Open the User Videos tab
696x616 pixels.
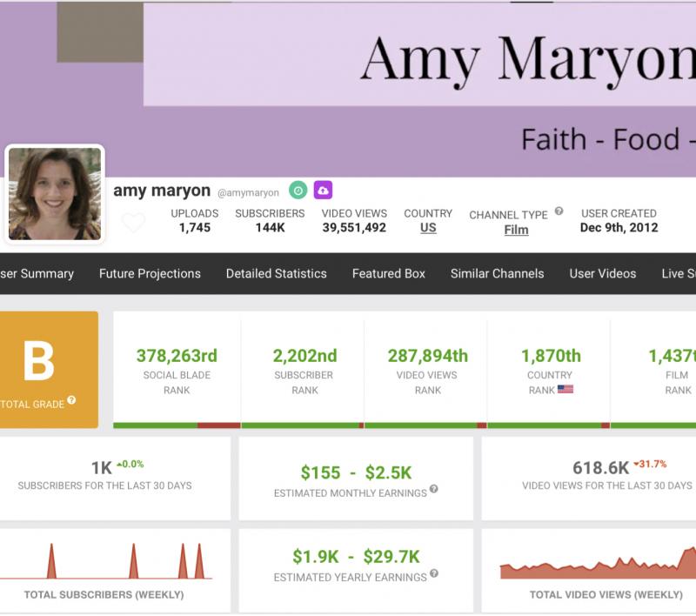[602, 273]
